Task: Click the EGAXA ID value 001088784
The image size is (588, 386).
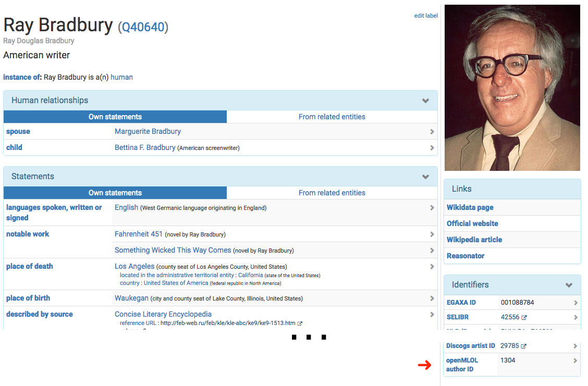Action: point(518,303)
